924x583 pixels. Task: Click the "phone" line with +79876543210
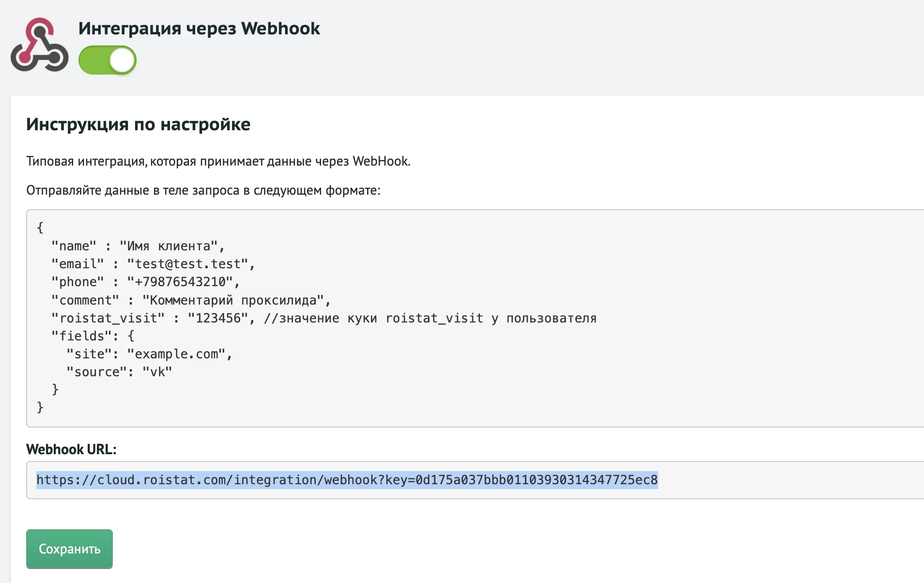(146, 282)
